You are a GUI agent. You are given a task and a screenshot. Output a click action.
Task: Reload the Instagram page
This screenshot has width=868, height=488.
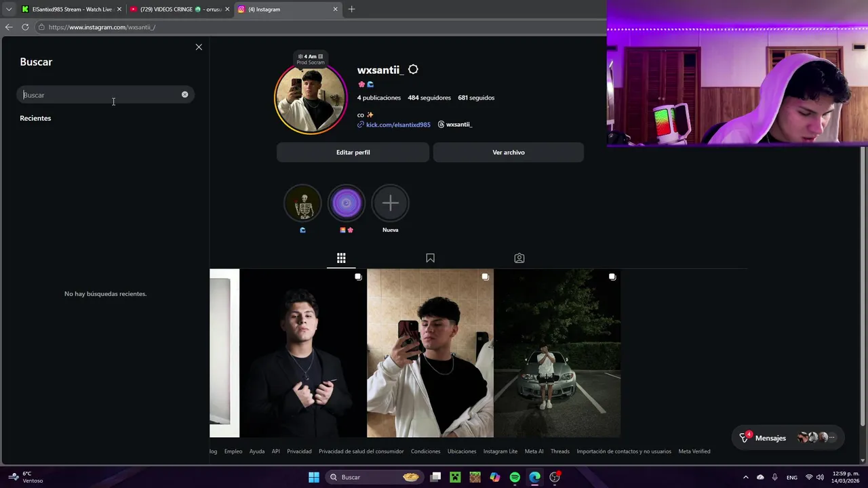point(25,27)
